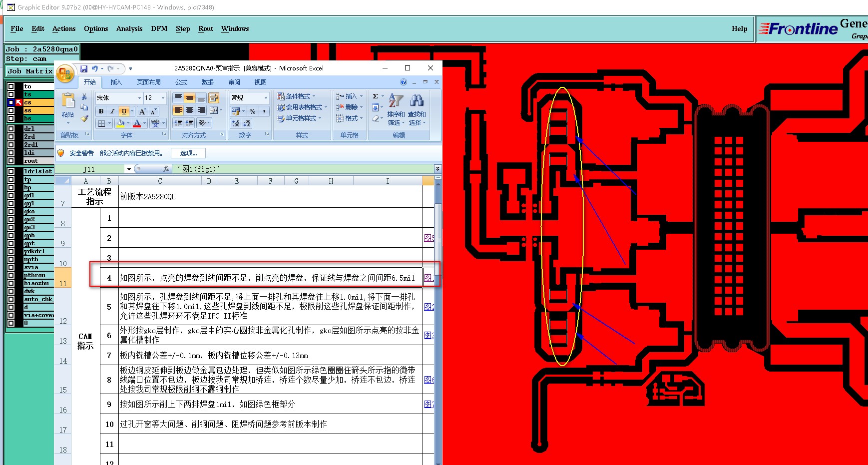Click the 插入 insert cells button
This screenshot has width=868, height=465.
point(350,96)
